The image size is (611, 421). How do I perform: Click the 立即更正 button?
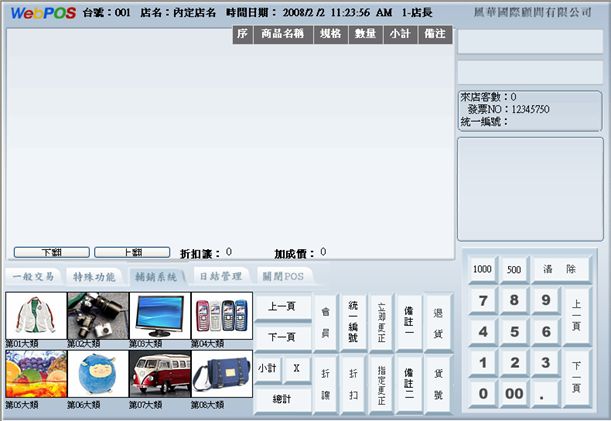[381, 322]
